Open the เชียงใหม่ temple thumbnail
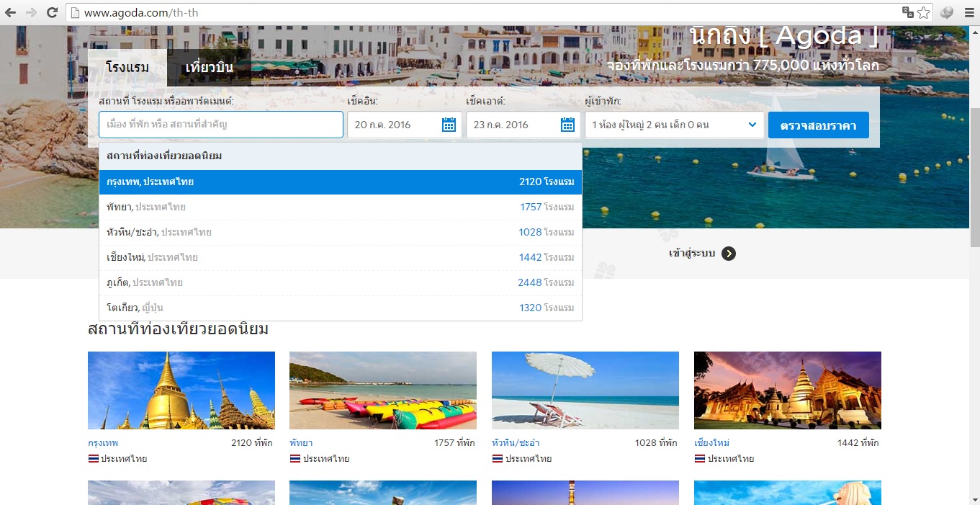 (787, 390)
